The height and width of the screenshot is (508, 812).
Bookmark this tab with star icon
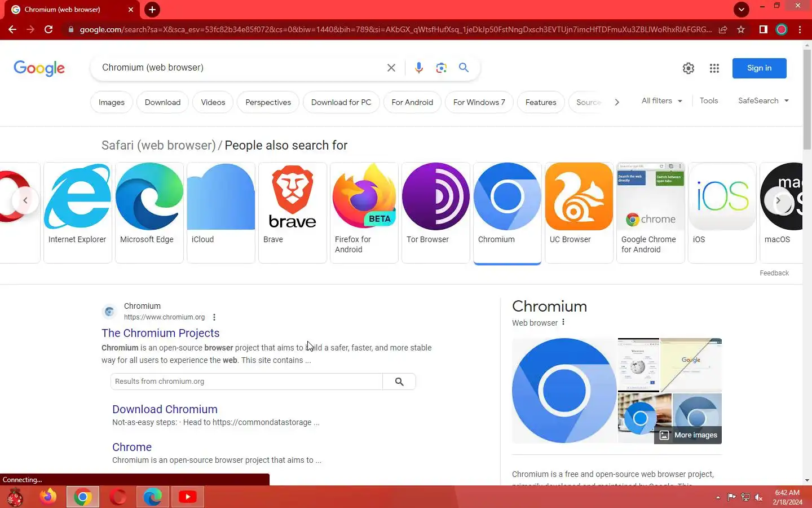(741, 29)
